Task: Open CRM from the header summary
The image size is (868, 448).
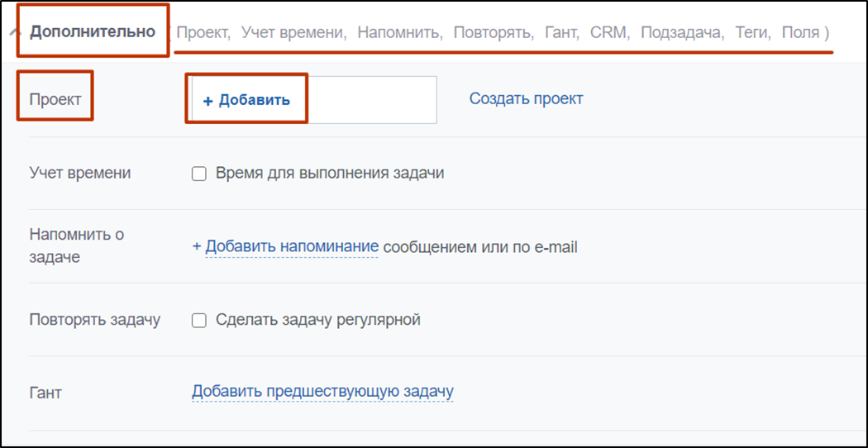Action: (608, 33)
